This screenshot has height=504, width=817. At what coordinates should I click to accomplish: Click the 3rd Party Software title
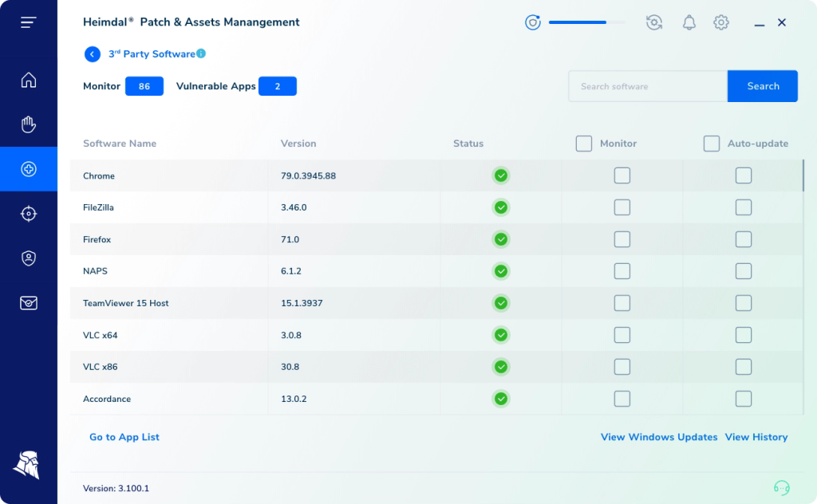(x=152, y=53)
